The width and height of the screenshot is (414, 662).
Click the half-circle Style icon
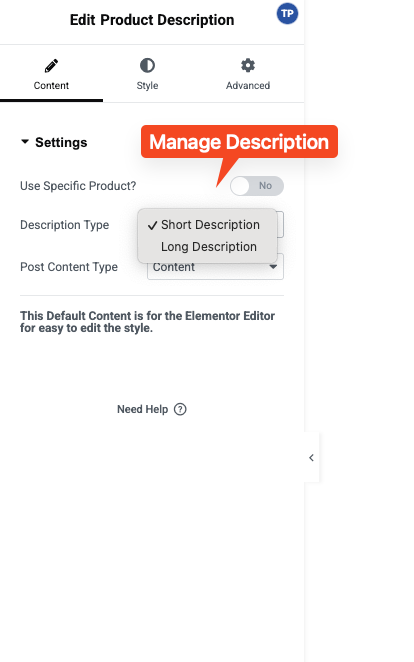point(147,65)
